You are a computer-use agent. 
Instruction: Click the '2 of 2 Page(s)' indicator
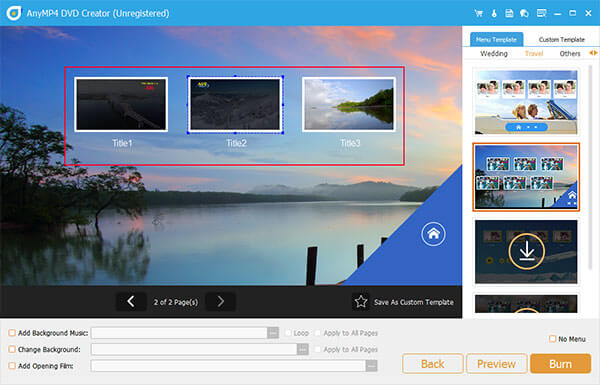(x=176, y=302)
